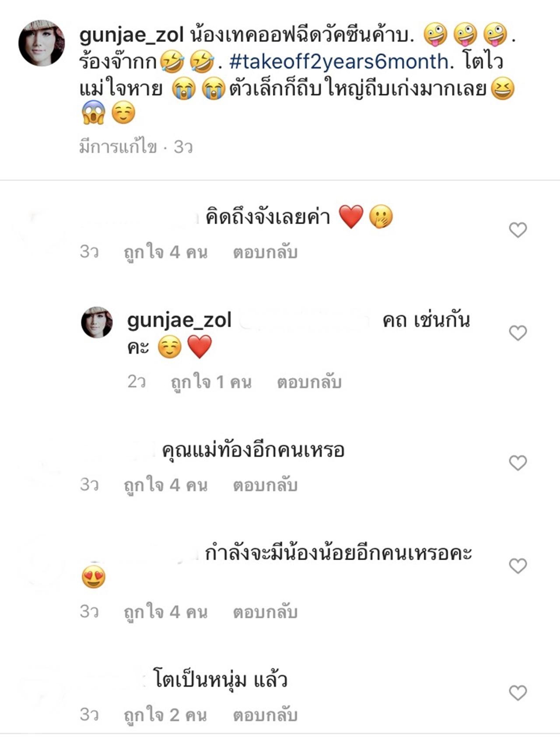This screenshot has width=560, height=737.
Task: Heart the กำลังจะมีน้องน้อยอีกคนเหรอคะ comment
Action: pyautogui.click(x=518, y=566)
